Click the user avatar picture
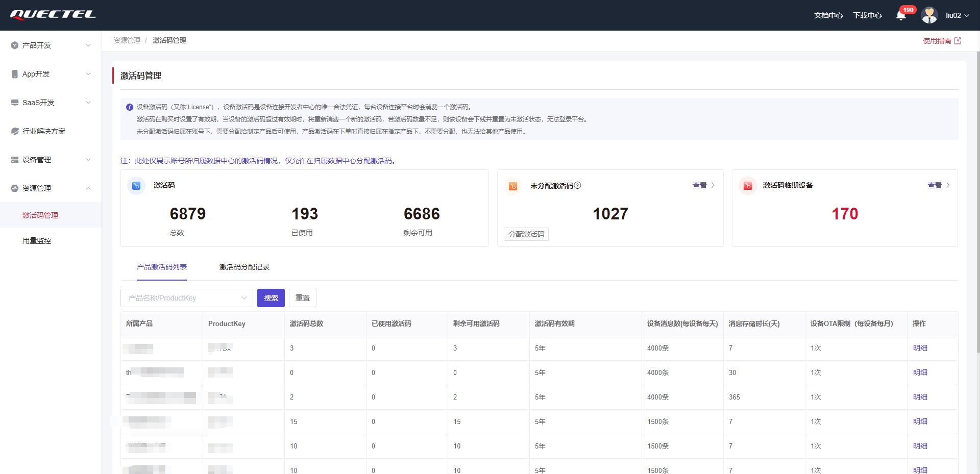The image size is (980, 474). point(929,15)
